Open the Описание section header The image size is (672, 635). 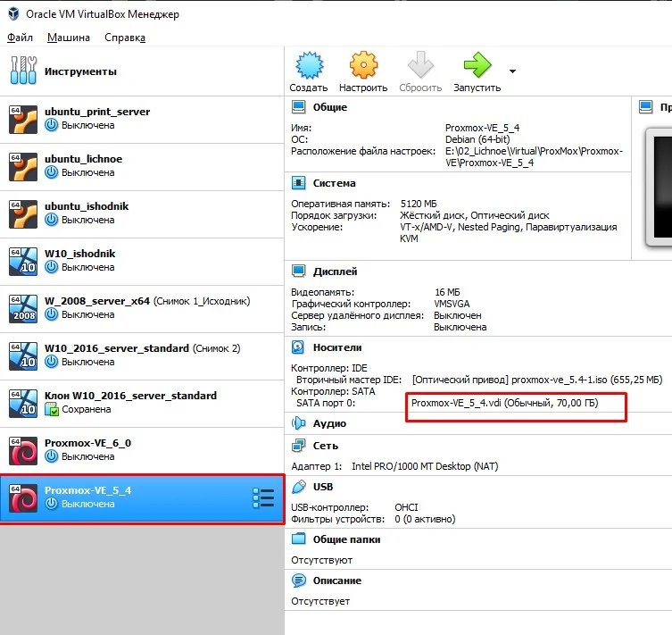coord(337,581)
